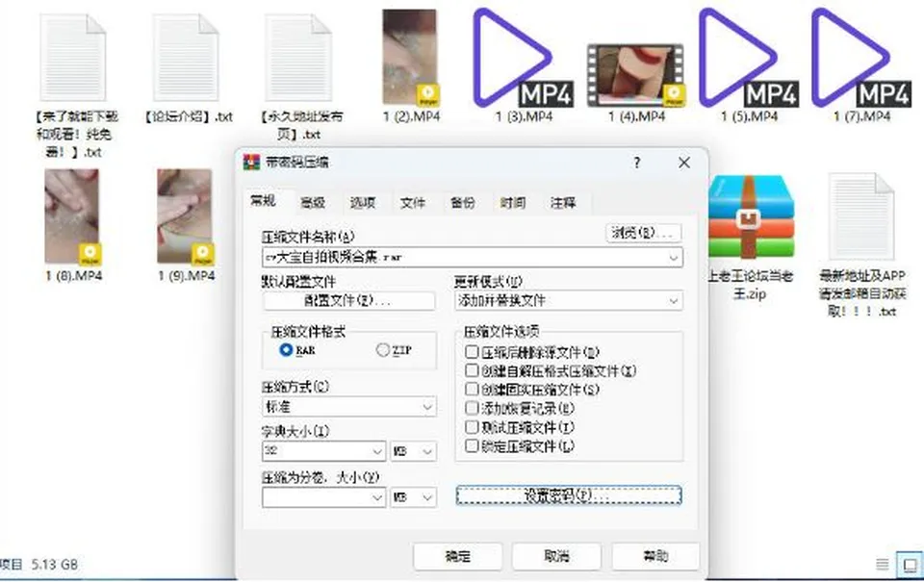Open the 更新模式 dropdown
This screenshot has width=924, height=582.
point(569,300)
